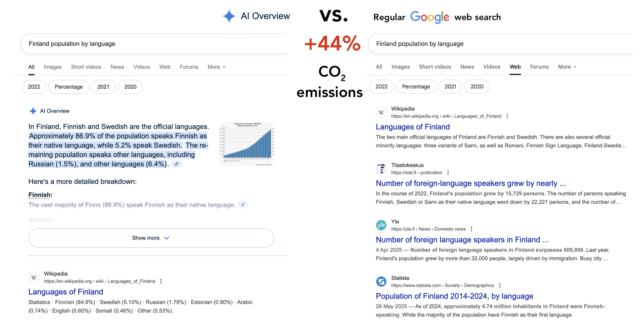This screenshot has width=644, height=335.
Task: Open the More dropdown in right search tabs
Action: 567,67
